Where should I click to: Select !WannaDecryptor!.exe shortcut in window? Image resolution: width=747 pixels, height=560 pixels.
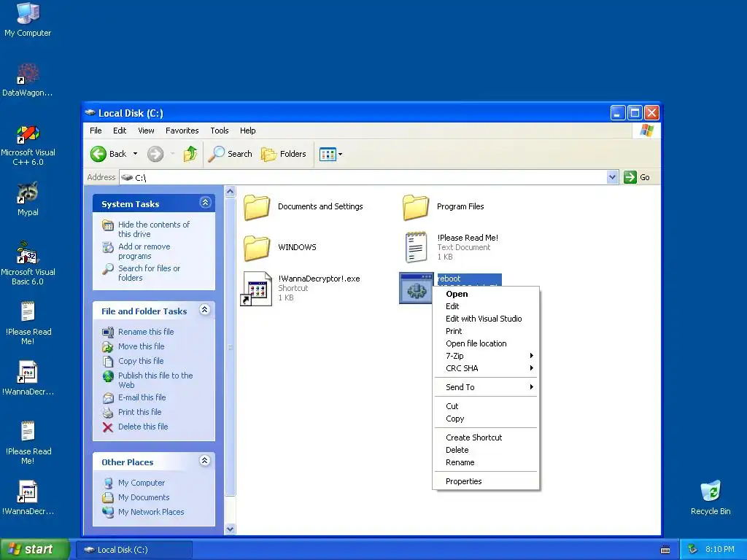point(257,288)
